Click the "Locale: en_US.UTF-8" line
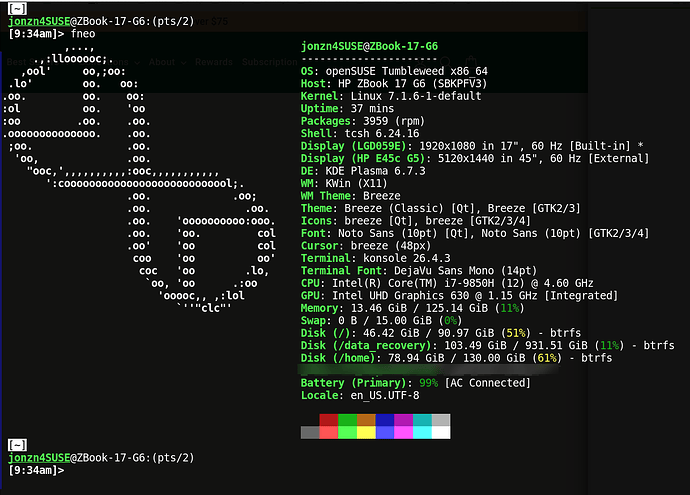 (x=360, y=396)
